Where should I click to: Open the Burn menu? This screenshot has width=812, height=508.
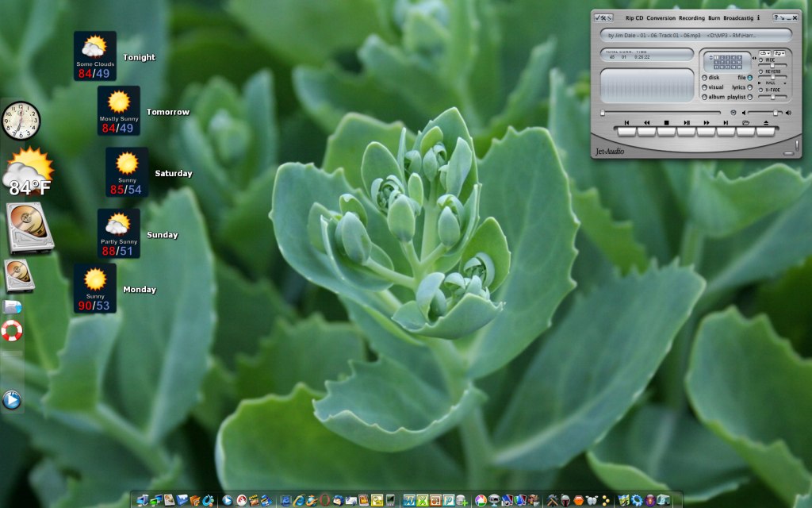point(714,17)
